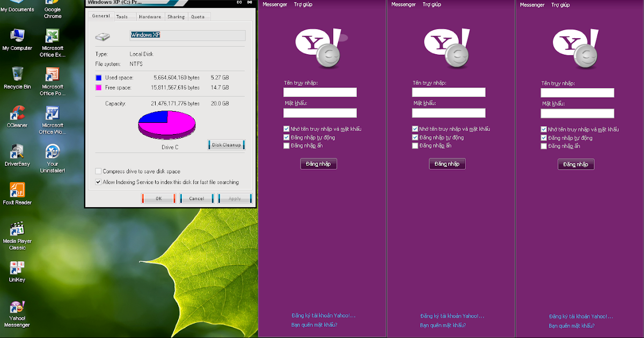Toggle Đăng nhập tự động in leftmost Messenger
Image resolution: width=644 pixels, height=338 pixels.
(x=287, y=137)
